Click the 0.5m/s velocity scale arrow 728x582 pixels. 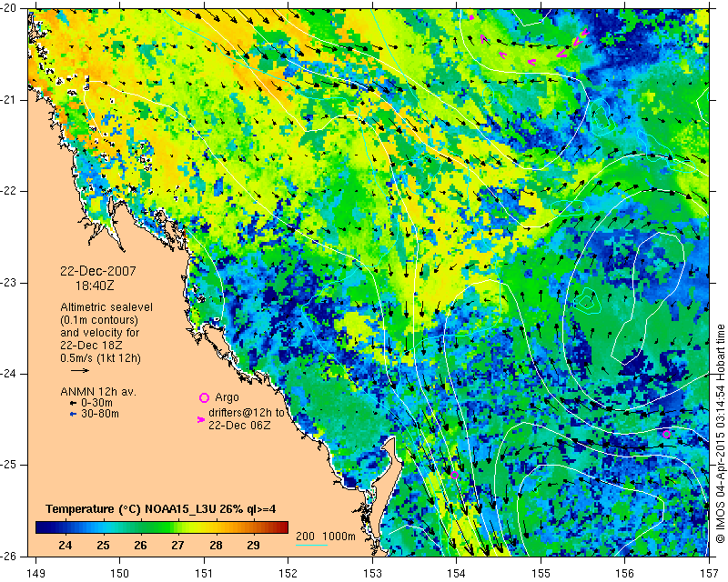click(80, 370)
